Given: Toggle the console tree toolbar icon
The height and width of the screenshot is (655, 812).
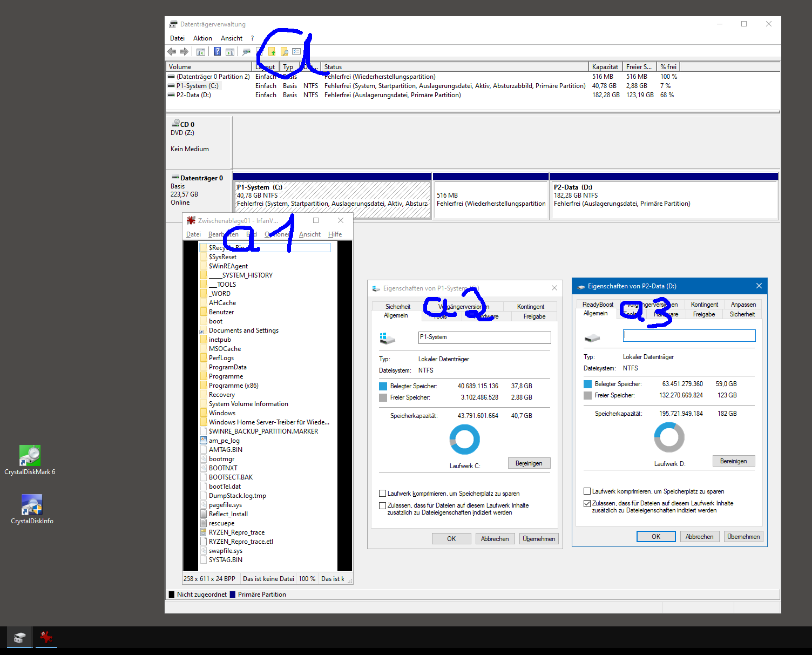Looking at the screenshot, I should (x=201, y=52).
